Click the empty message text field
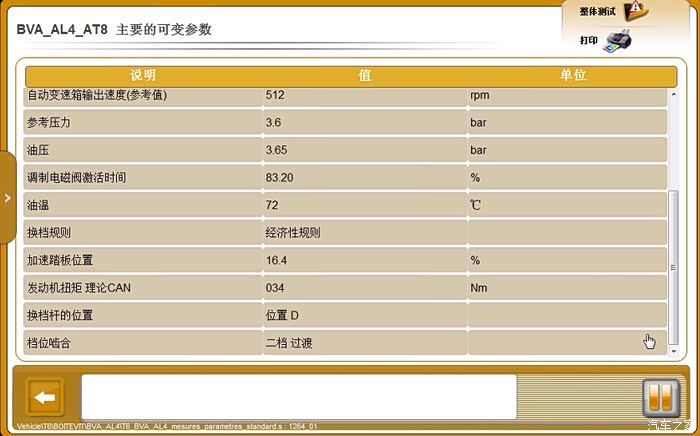This screenshot has width=700, height=436. pyautogui.click(x=298, y=397)
